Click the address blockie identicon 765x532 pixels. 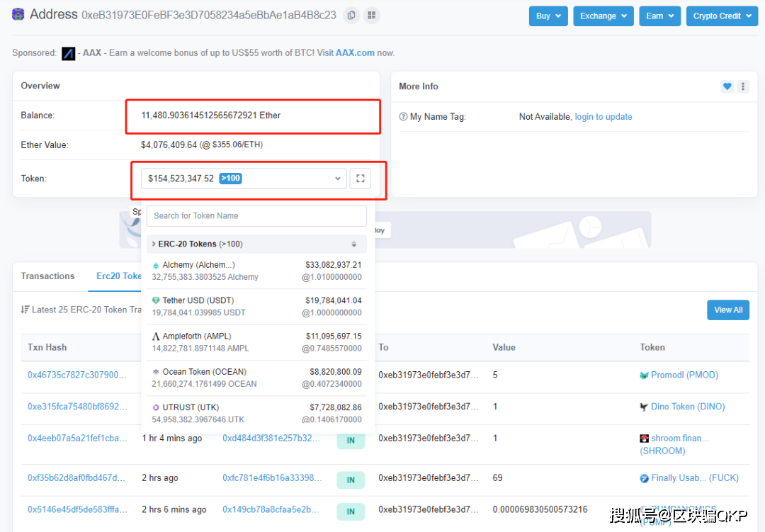tap(18, 15)
